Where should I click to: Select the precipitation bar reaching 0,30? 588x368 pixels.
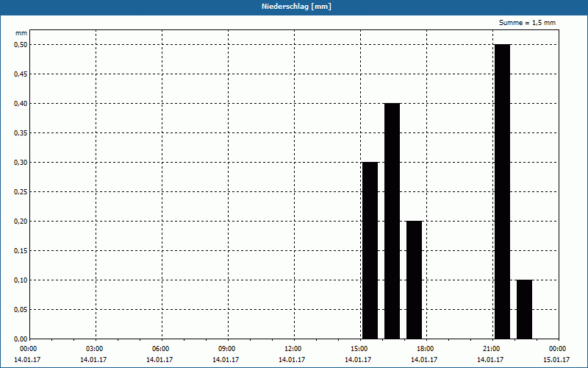370,250
